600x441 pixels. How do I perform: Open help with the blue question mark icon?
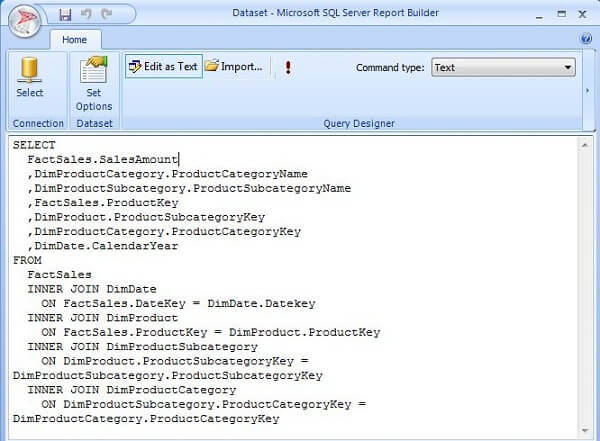[585, 39]
